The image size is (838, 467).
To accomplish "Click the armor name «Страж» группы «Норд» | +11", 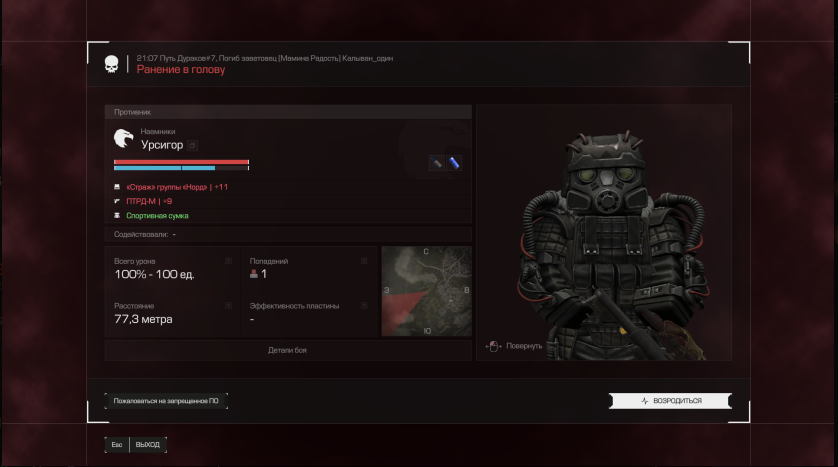I will pos(177,187).
